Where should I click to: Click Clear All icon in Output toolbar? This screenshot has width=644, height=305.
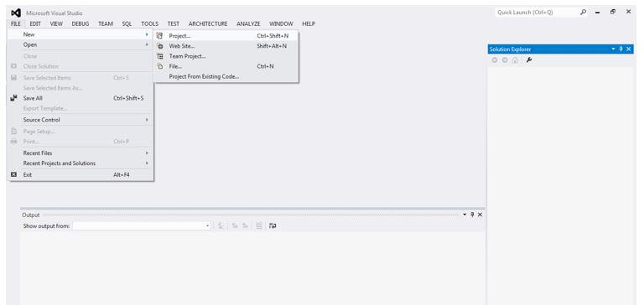click(259, 225)
